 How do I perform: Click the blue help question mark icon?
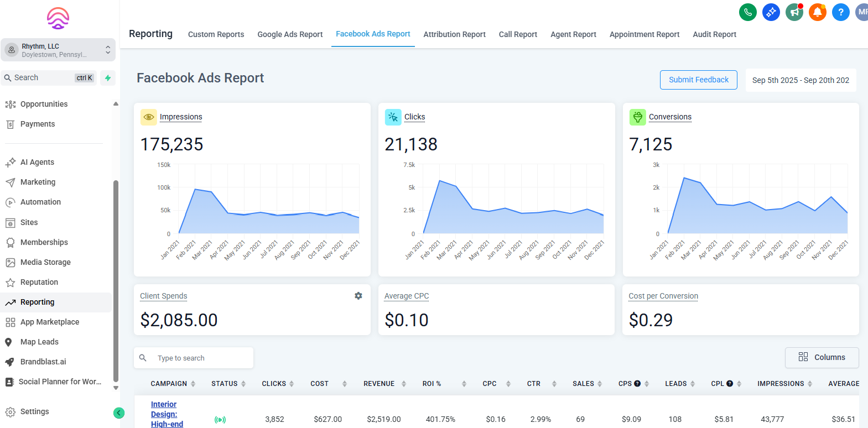tap(840, 12)
